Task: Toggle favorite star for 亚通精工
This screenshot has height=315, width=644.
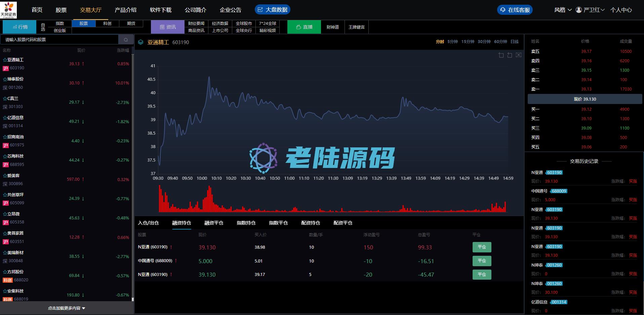Action: pos(5,60)
